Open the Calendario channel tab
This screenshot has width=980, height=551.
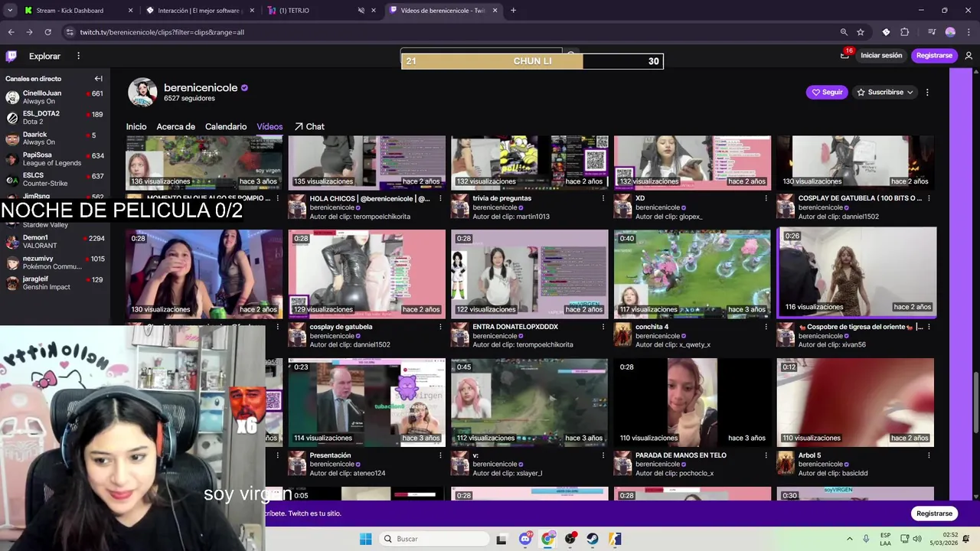coord(226,126)
